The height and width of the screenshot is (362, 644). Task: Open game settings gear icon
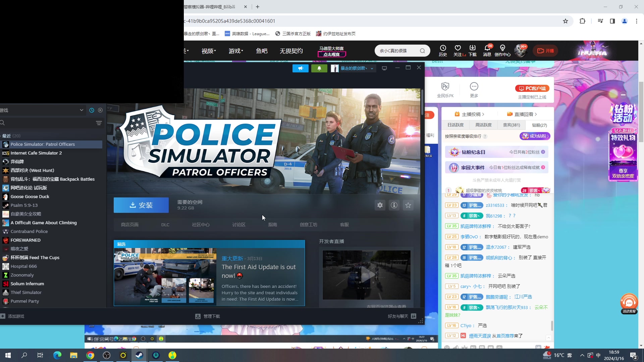[380, 205]
